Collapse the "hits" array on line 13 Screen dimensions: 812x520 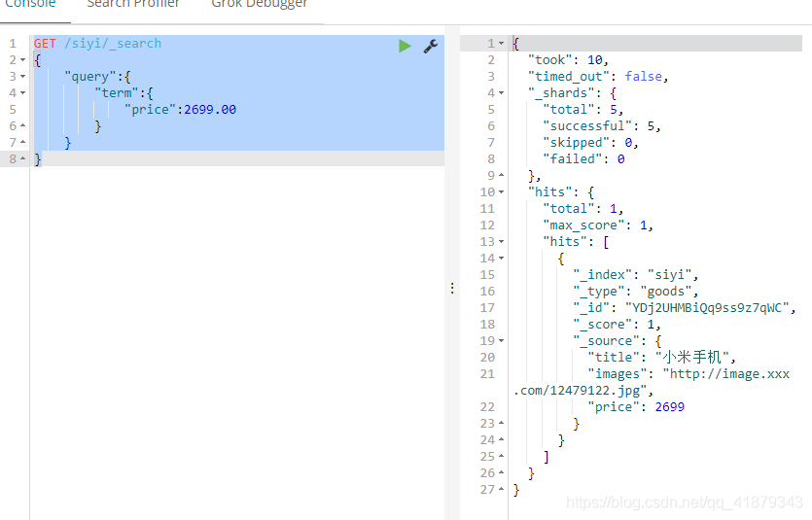point(501,242)
